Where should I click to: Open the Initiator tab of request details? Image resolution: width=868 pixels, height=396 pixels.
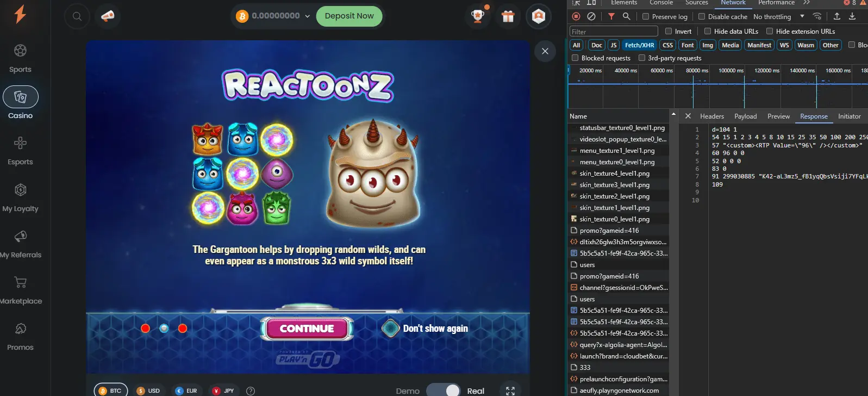[x=849, y=116]
